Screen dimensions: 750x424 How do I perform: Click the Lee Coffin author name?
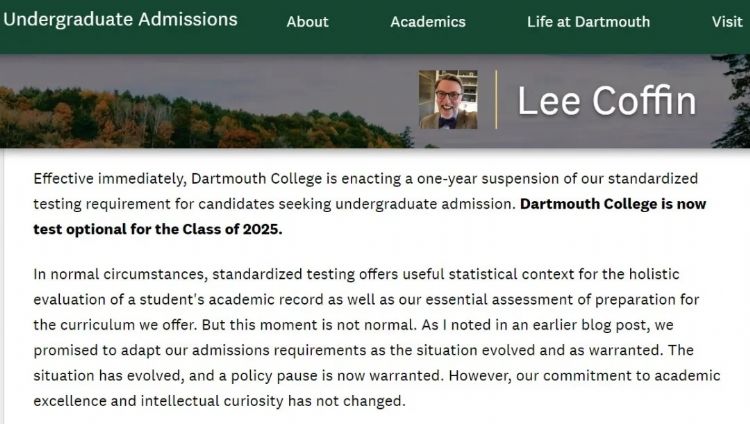click(606, 101)
